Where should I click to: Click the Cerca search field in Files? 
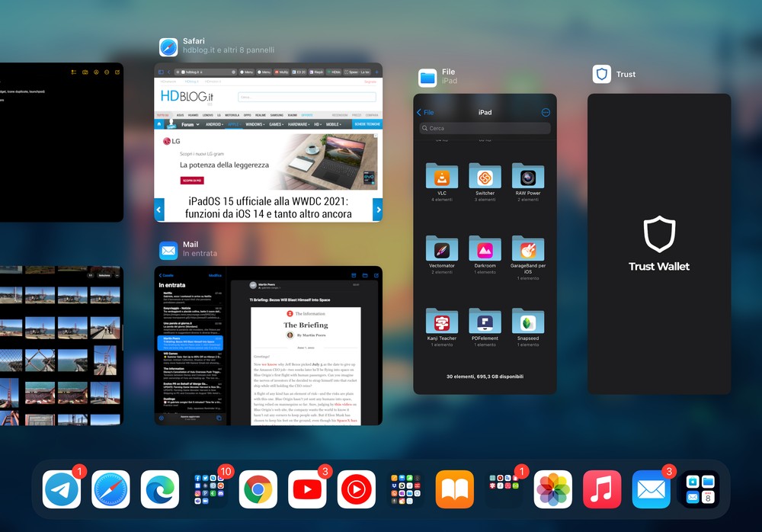[485, 128]
